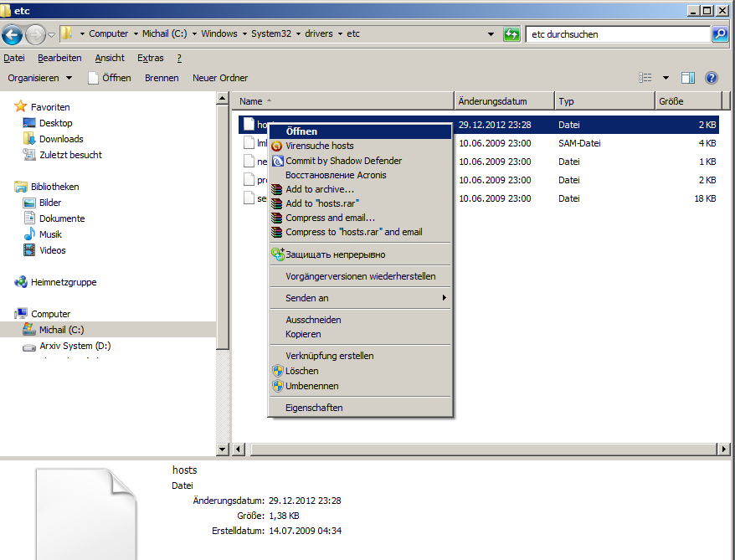Image resolution: width=735 pixels, height=560 pixels.
Task: Select Compress and email... option
Action: click(360, 218)
